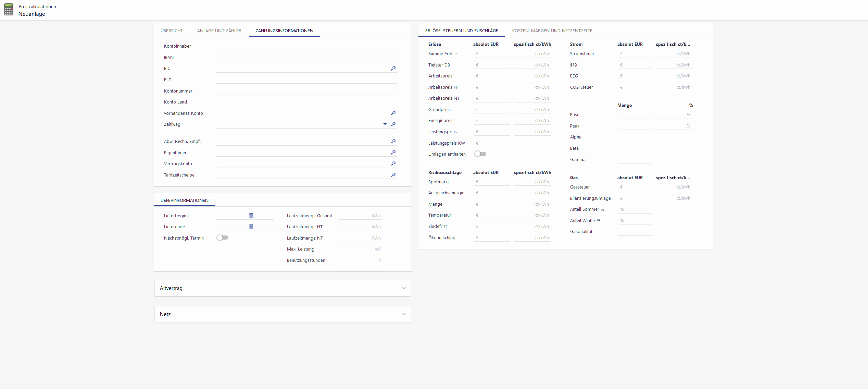Open the Lieferende calendar picker
Screen dimensions: 868x389
[251, 227]
